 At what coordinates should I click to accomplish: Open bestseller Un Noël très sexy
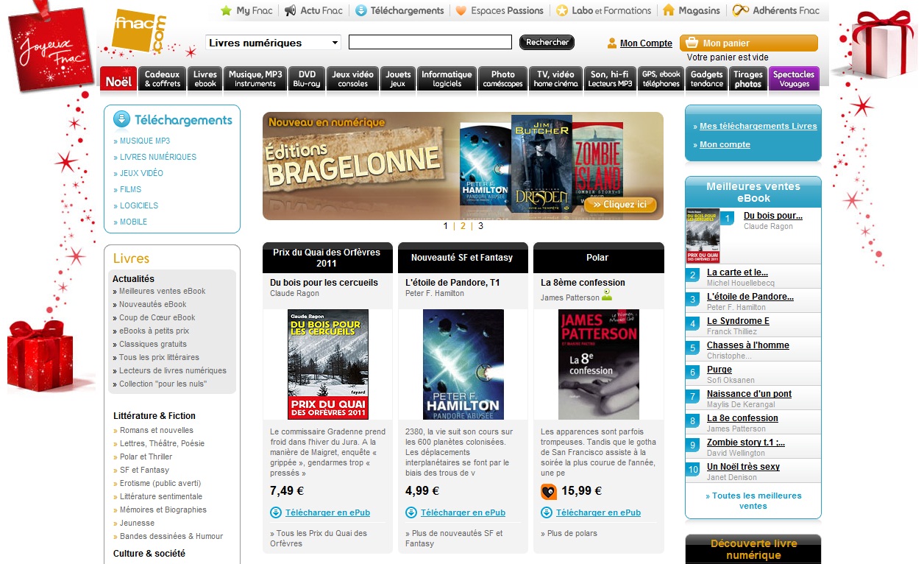coord(743,467)
